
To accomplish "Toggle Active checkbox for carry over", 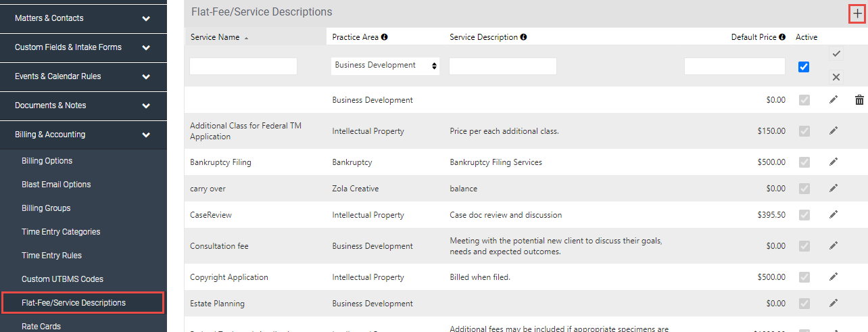I will 804,189.
